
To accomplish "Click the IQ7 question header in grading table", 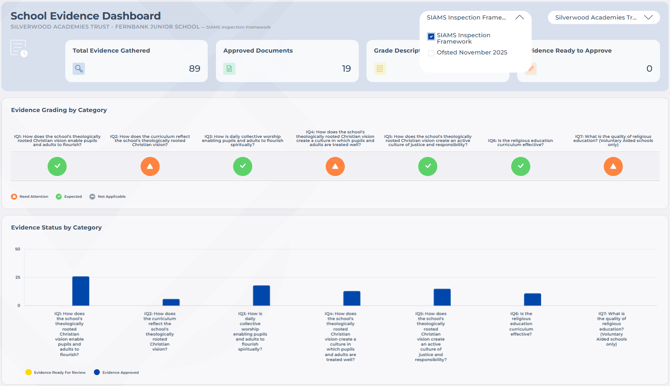I will point(613,141).
